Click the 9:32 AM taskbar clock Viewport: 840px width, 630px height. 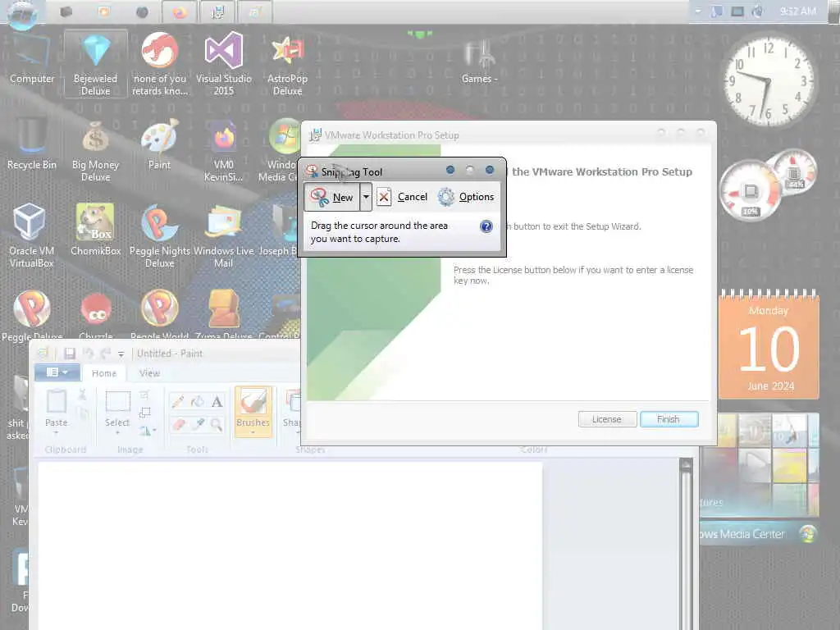pyautogui.click(x=797, y=11)
